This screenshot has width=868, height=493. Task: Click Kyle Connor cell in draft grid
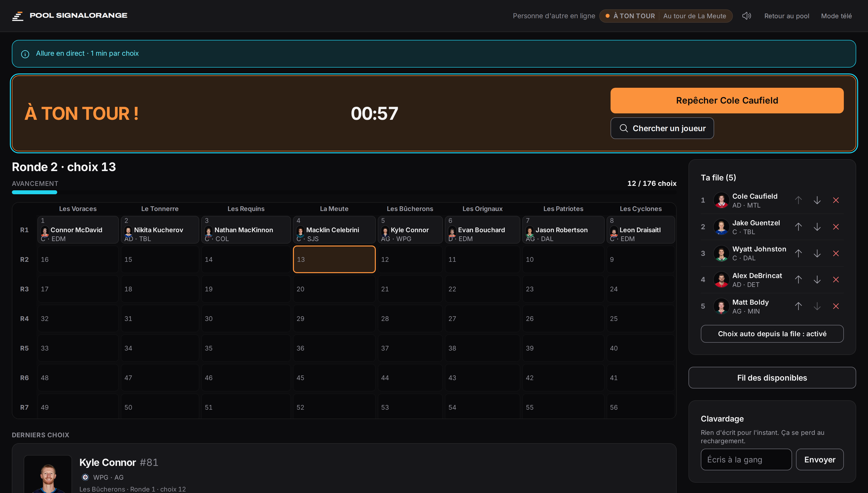[x=410, y=229]
